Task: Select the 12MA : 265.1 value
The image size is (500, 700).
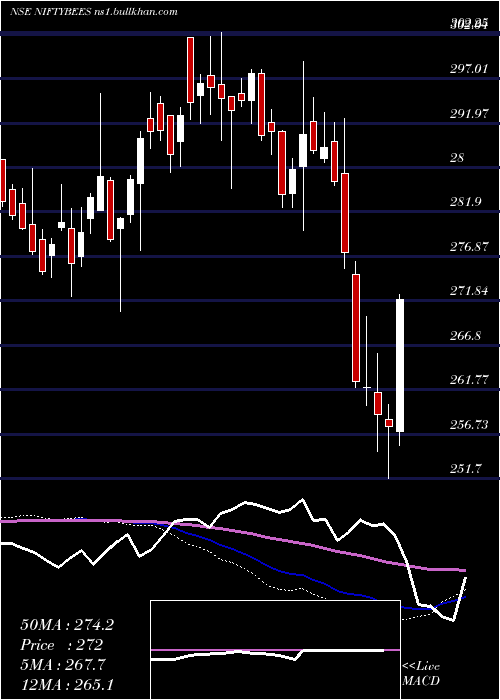Action: point(67,685)
